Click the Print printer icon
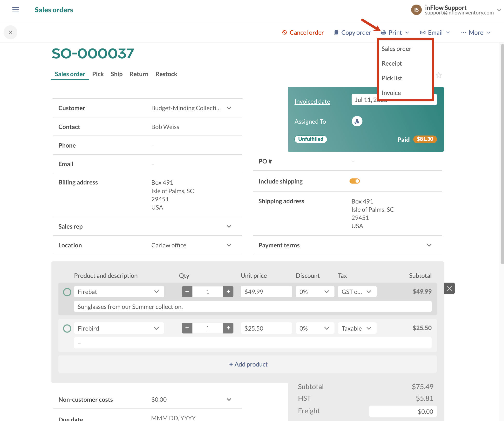Image resolution: width=504 pixels, height=421 pixels. [383, 33]
